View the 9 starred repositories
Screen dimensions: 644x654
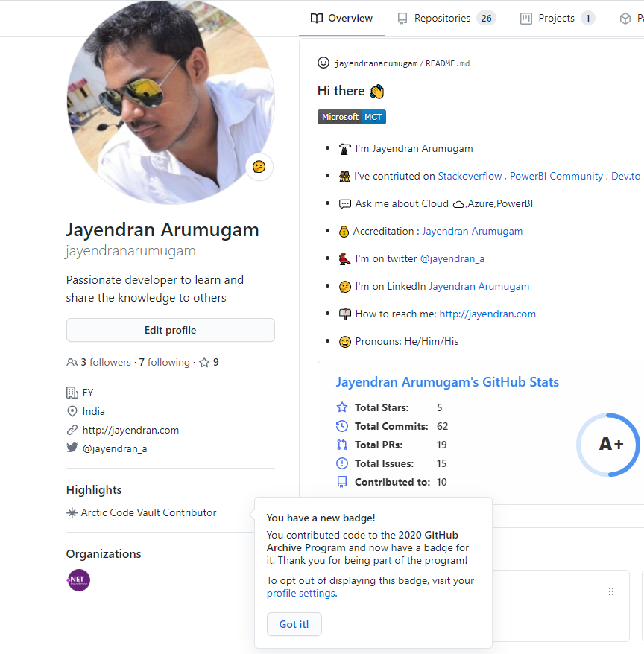click(x=209, y=362)
